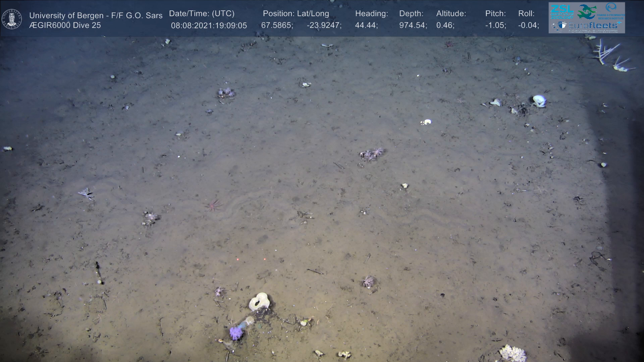Click the purple soft coral at bottom
Viewport: 644px width, 362px height.
[236, 333]
